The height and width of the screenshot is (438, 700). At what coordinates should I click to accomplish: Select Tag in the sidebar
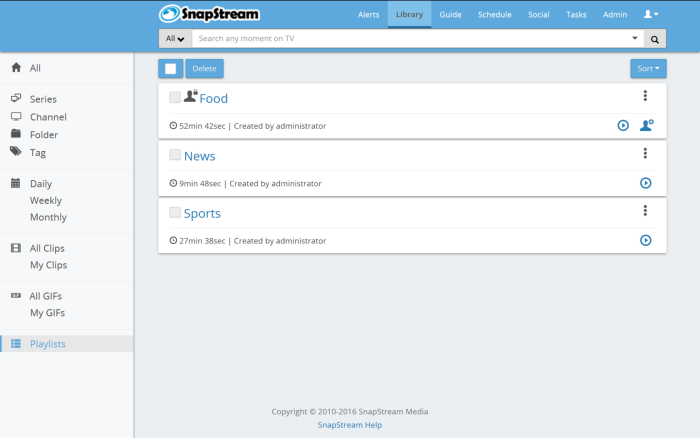point(38,153)
